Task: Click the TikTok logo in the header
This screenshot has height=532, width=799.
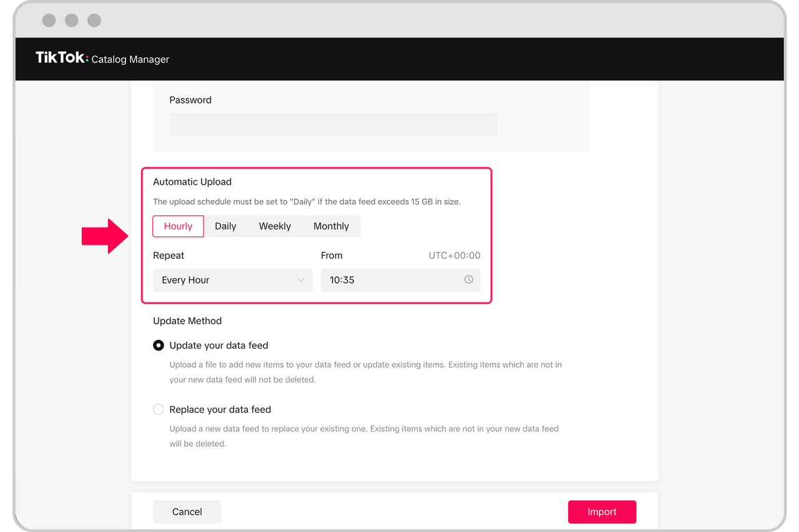Action: 62,58
